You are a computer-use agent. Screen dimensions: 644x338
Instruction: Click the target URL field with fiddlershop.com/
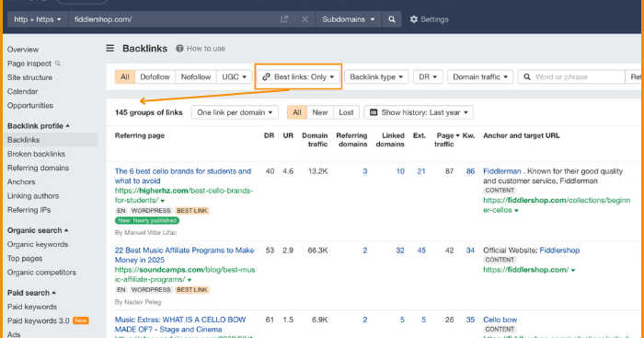(x=173, y=19)
